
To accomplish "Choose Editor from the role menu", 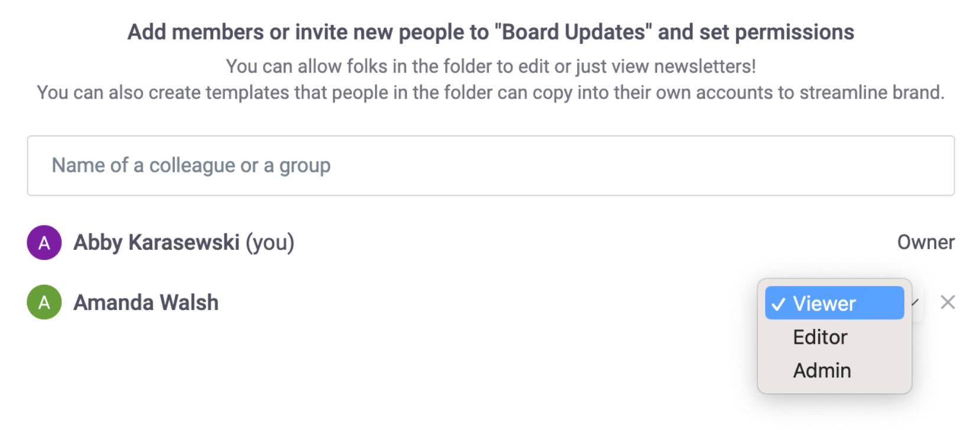I will [820, 337].
